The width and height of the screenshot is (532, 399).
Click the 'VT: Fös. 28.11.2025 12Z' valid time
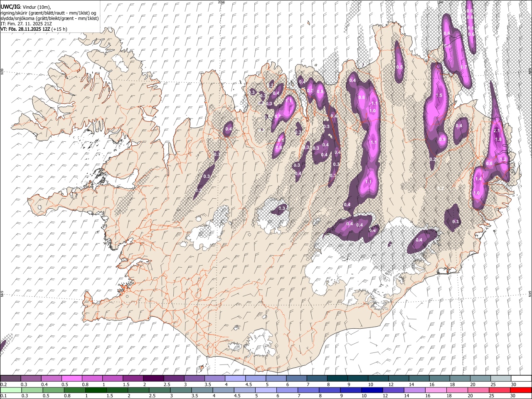point(25,29)
